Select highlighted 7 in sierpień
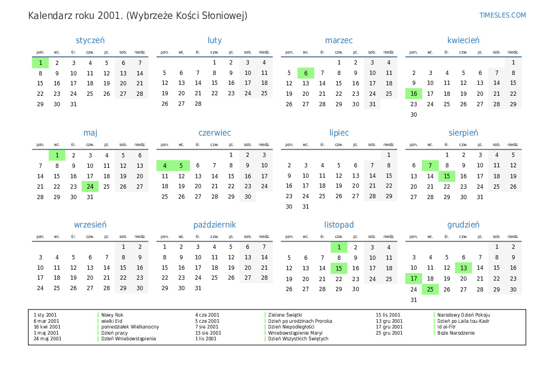 (430, 165)
